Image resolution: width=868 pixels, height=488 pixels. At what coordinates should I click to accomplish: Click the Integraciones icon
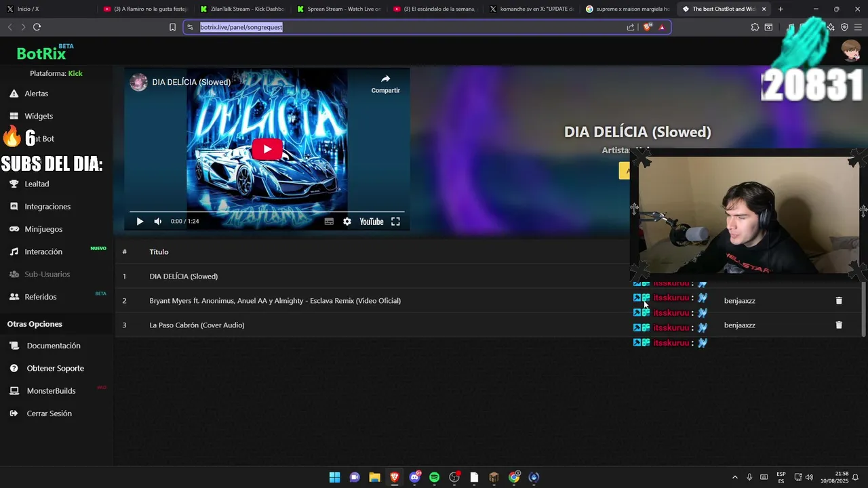(x=14, y=207)
